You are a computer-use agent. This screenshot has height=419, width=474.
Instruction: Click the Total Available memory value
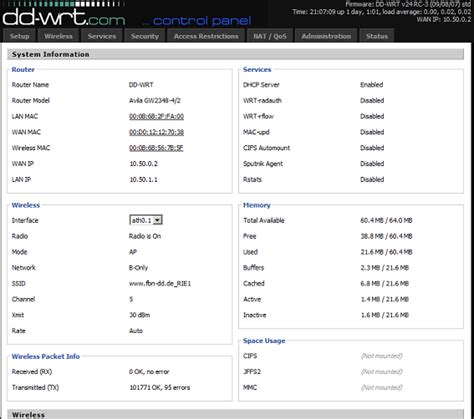coord(386,220)
